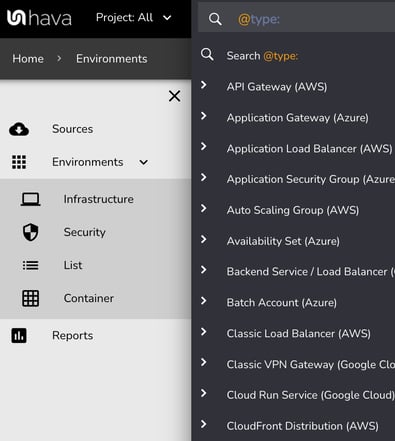Viewport: 395px width, 441px height.
Task: Select the Infrastructure laptop icon
Action: point(30,199)
